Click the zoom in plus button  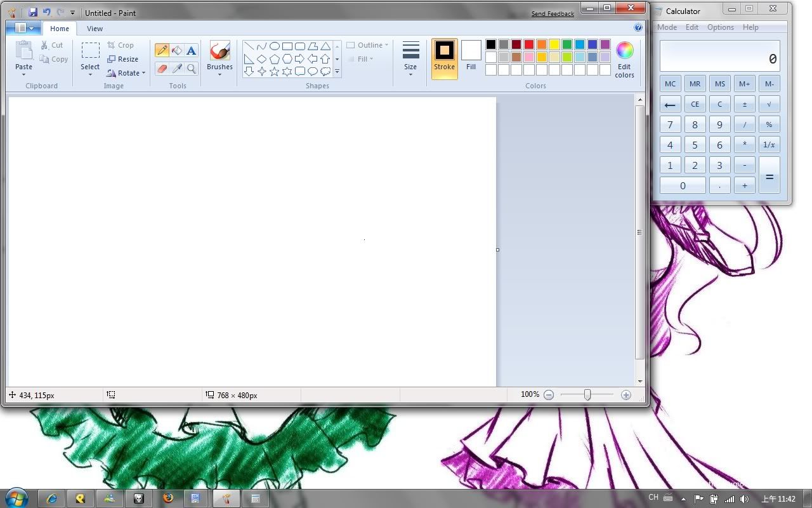(626, 395)
